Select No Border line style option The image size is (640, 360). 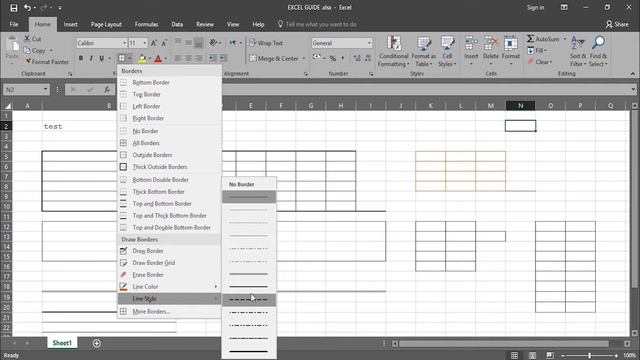click(x=249, y=184)
